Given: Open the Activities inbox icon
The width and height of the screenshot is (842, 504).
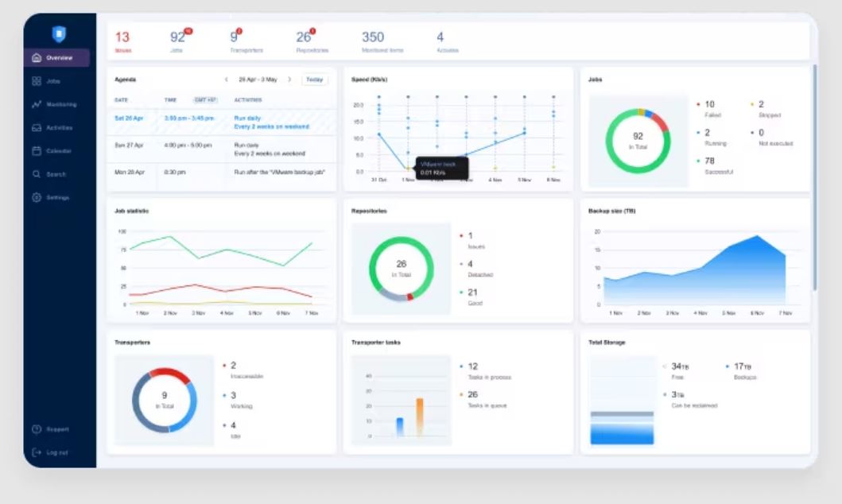Looking at the screenshot, I should [37, 128].
